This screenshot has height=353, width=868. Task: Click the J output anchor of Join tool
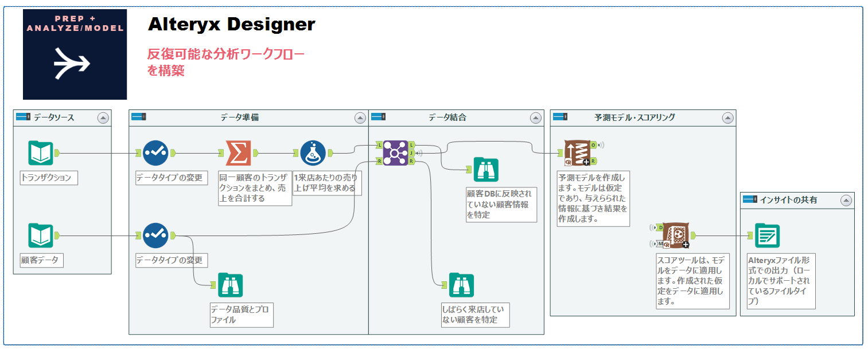411,153
